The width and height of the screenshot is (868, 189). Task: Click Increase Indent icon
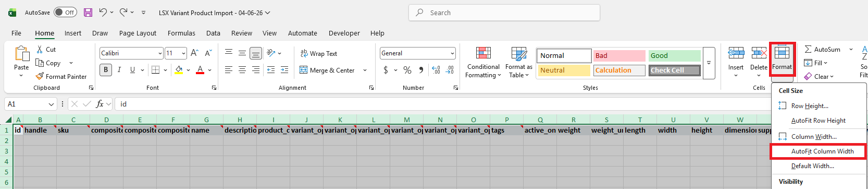coord(284,70)
